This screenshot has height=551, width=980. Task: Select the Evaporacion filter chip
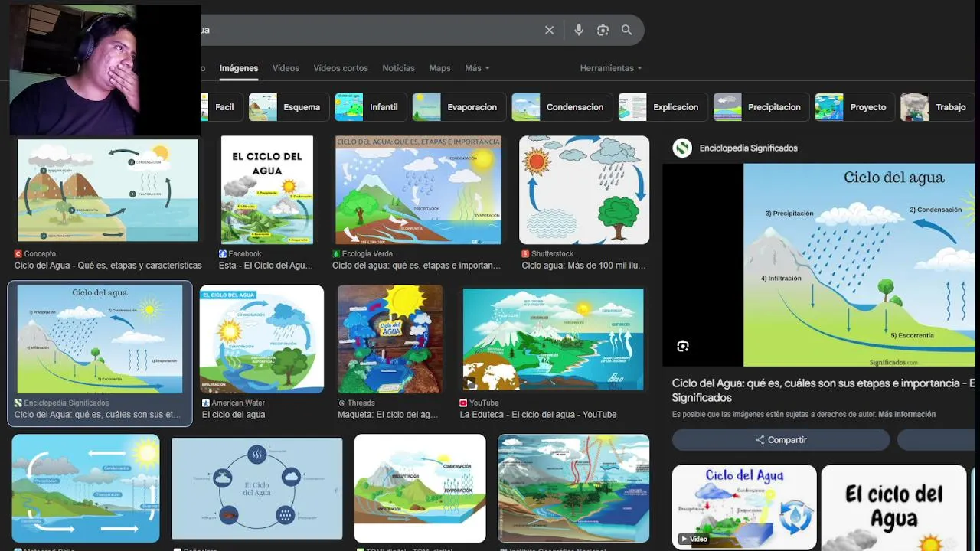459,107
